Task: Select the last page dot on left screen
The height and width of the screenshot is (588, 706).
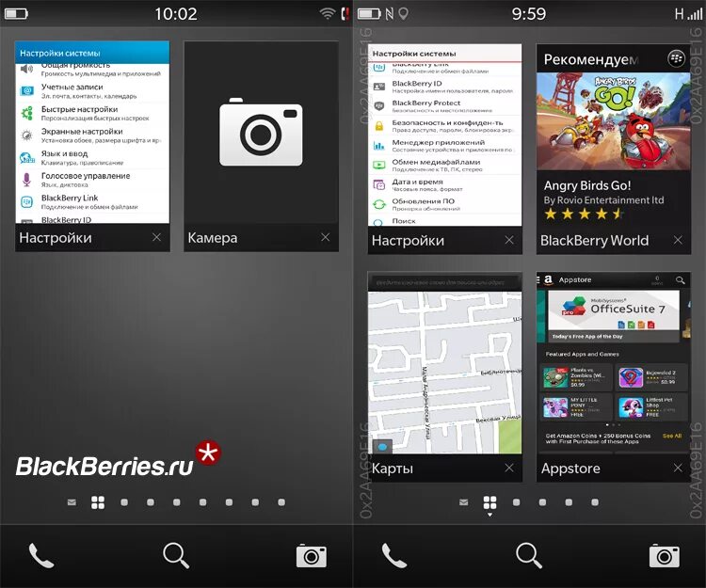Action: pyautogui.click(x=281, y=502)
